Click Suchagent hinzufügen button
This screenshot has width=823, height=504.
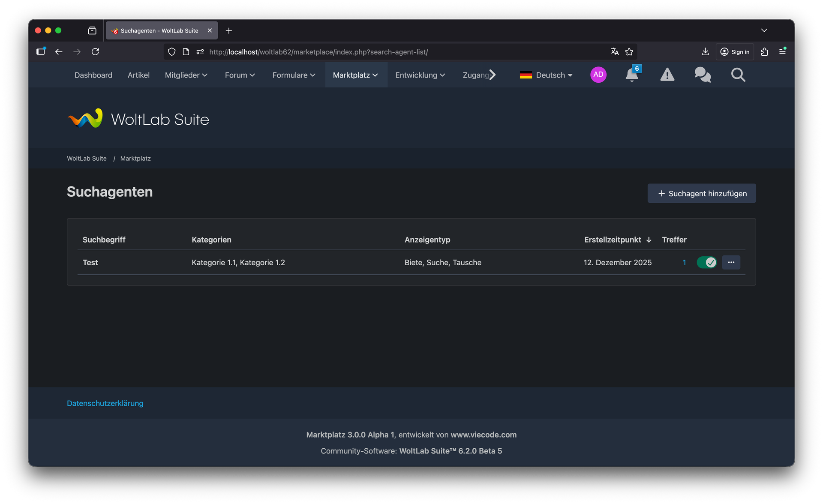point(701,193)
